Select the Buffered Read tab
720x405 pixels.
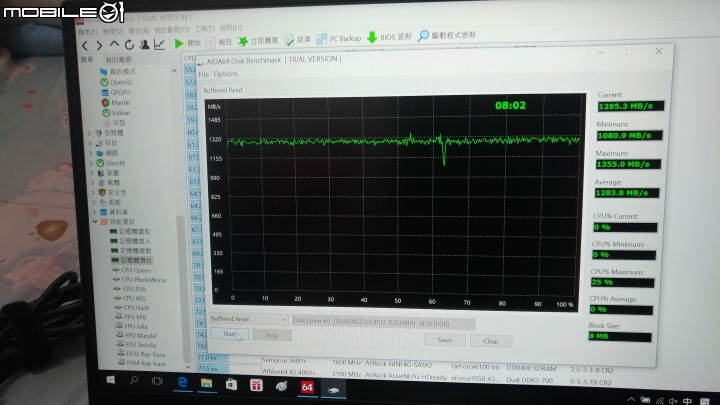(223, 90)
